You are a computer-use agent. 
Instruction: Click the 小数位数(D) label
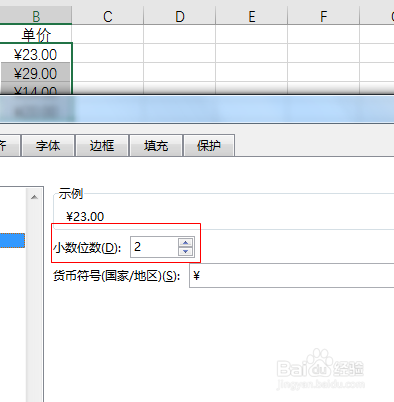87,248
